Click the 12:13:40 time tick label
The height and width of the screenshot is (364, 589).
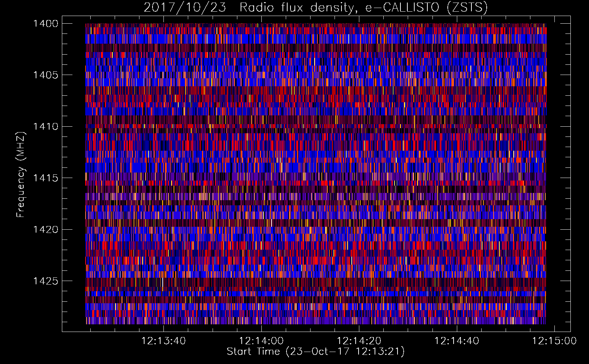click(x=163, y=341)
